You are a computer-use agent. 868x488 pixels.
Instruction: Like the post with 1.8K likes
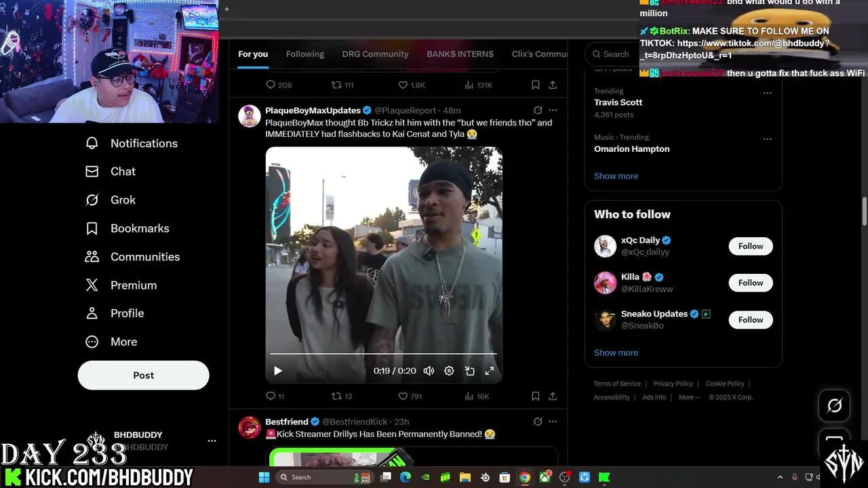point(411,85)
